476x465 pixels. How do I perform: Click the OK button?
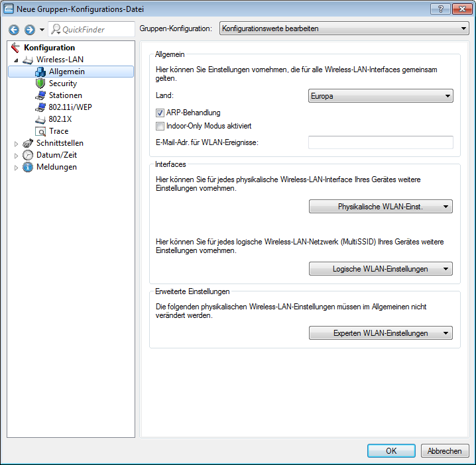tap(391, 451)
